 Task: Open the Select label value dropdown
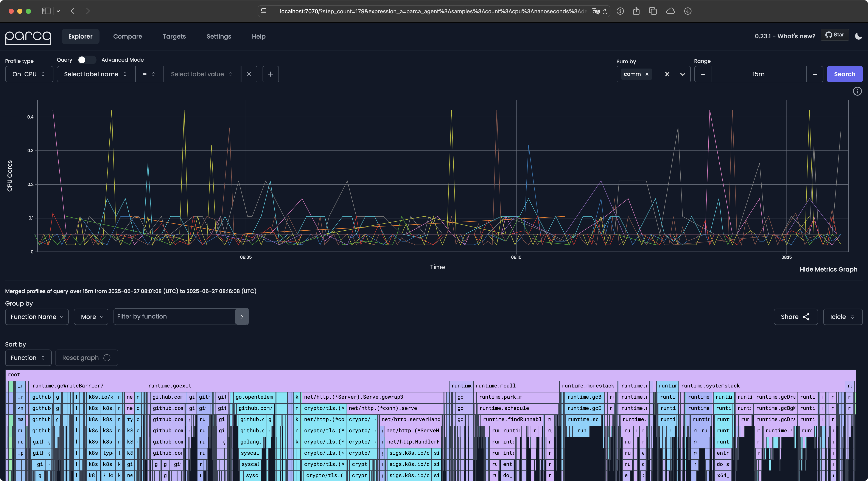pyautogui.click(x=202, y=74)
